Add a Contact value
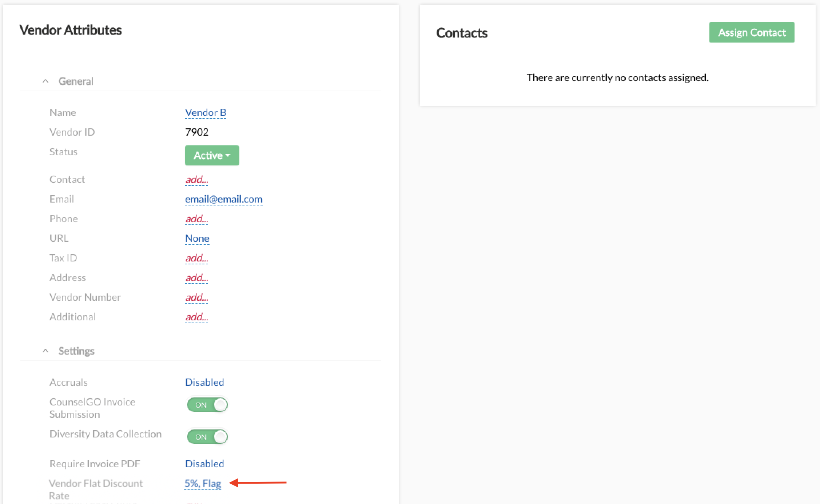Image resolution: width=820 pixels, height=504 pixels. [196, 180]
